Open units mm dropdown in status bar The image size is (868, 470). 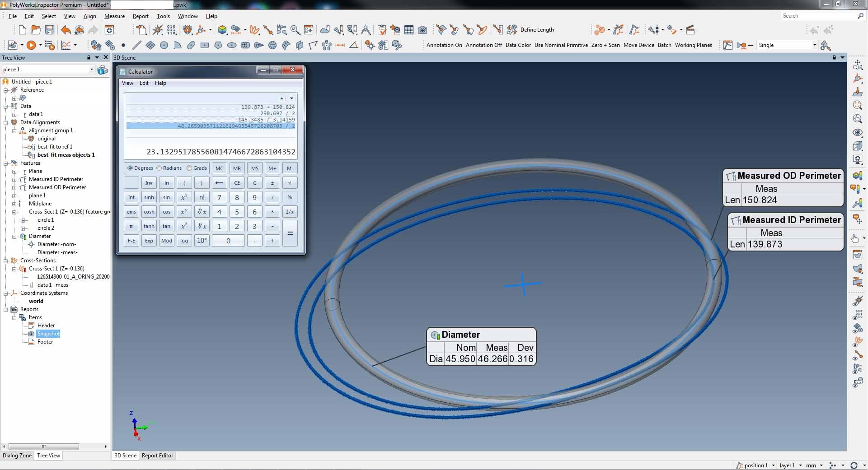(x=821, y=465)
